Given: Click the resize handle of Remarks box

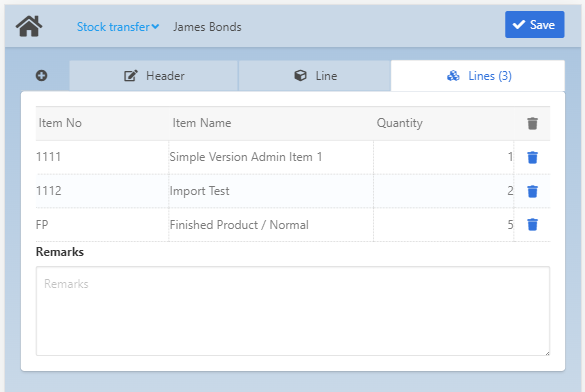Looking at the screenshot, I should (x=547, y=353).
